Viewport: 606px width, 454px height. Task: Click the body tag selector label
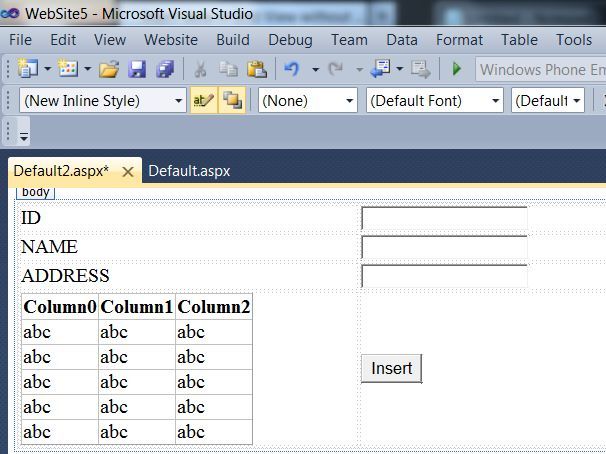36,192
